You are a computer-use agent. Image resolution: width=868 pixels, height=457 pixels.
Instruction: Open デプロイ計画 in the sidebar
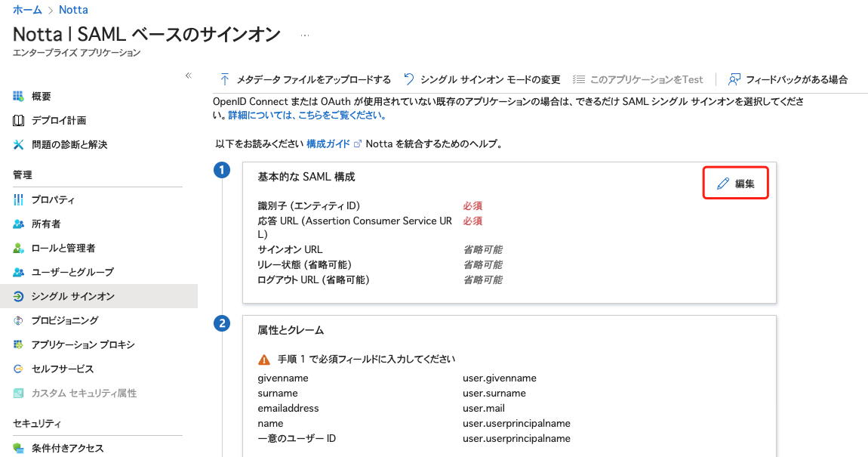59,120
